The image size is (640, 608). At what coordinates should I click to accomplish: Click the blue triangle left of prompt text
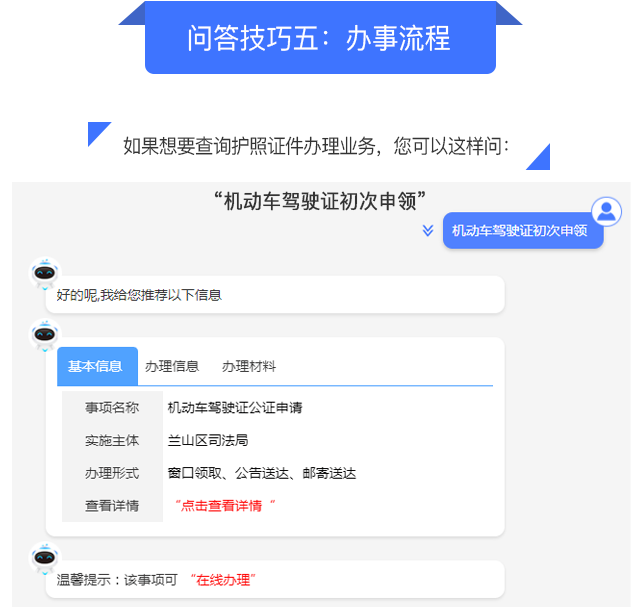98,133
